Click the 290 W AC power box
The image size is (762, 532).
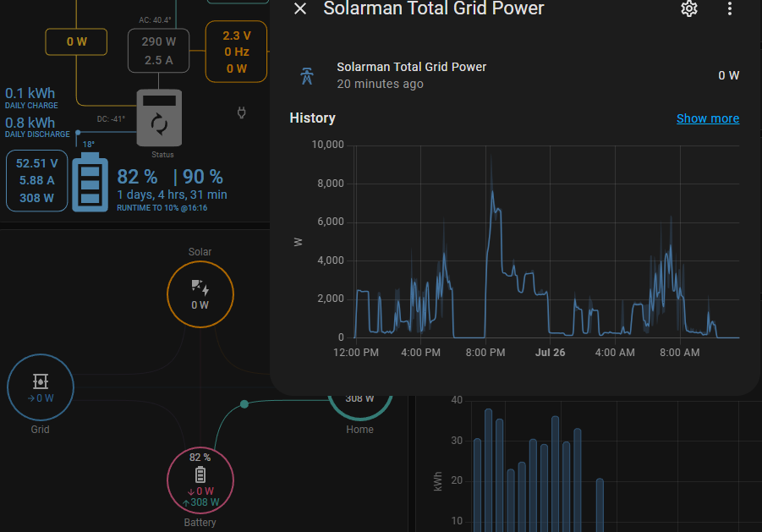pyautogui.click(x=158, y=50)
